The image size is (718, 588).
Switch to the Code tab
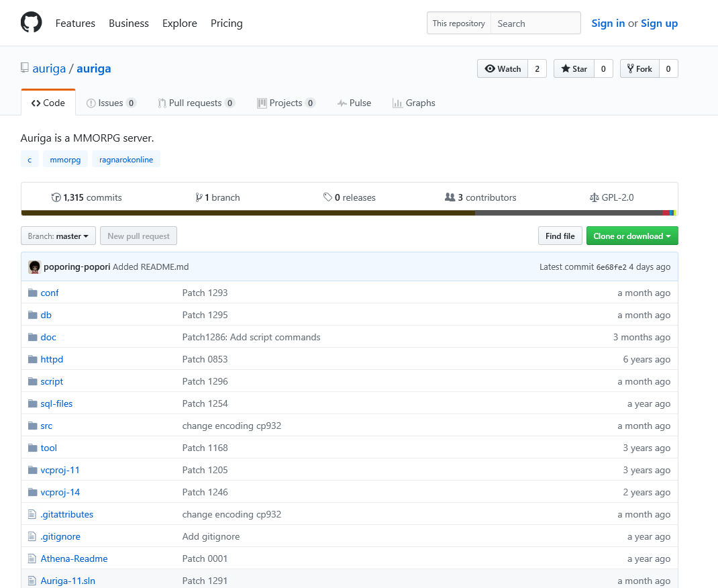click(48, 103)
